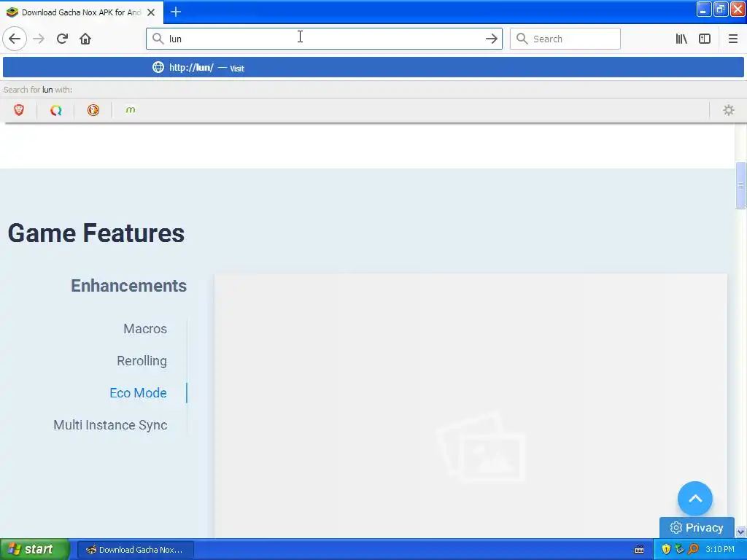
Task: Search lun with green m engine icon
Action: (x=130, y=110)
